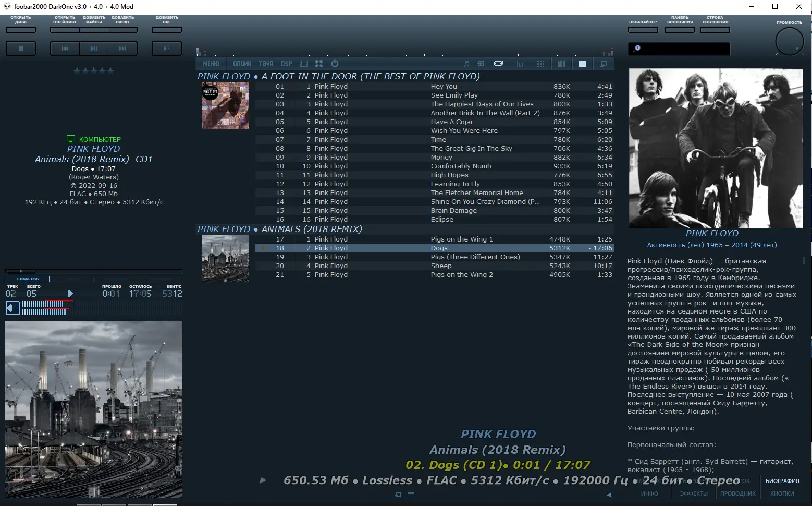The height and width of the screenshot is (506, 812).
Task: Switch to the Эффекты tab
Action: (694, 493)
